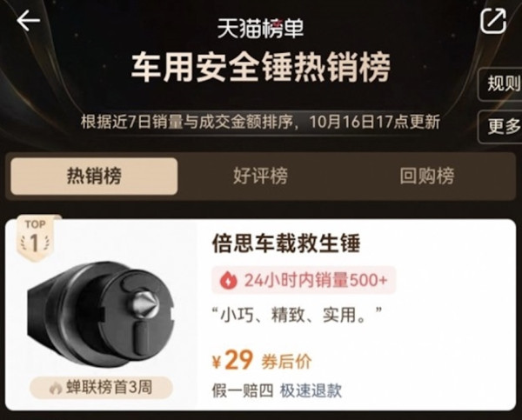Select the 热销榜 tab
The height and width of the screenshot is (420, 522).
(94, 176)
